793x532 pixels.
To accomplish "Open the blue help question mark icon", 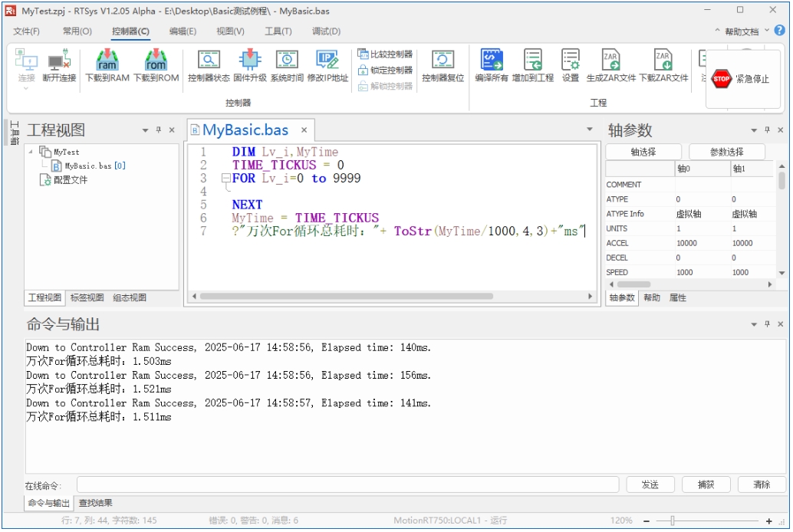I will tap(779, 31).
